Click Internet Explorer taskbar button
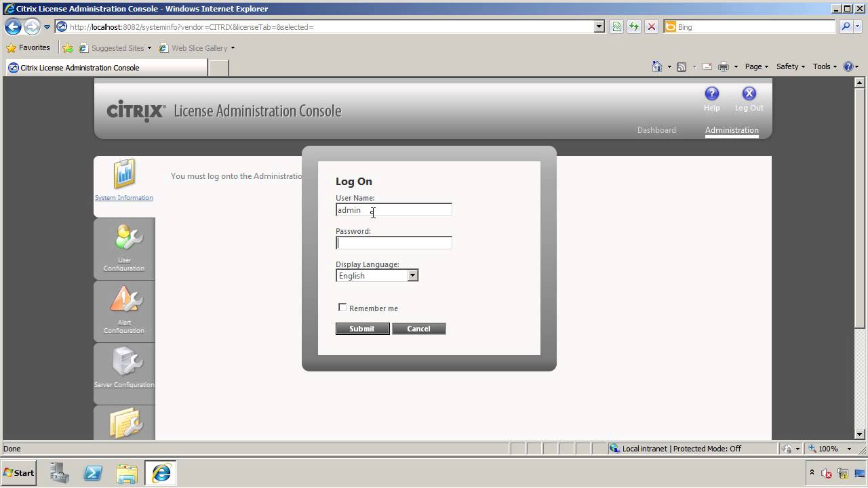 pos(161,473)
